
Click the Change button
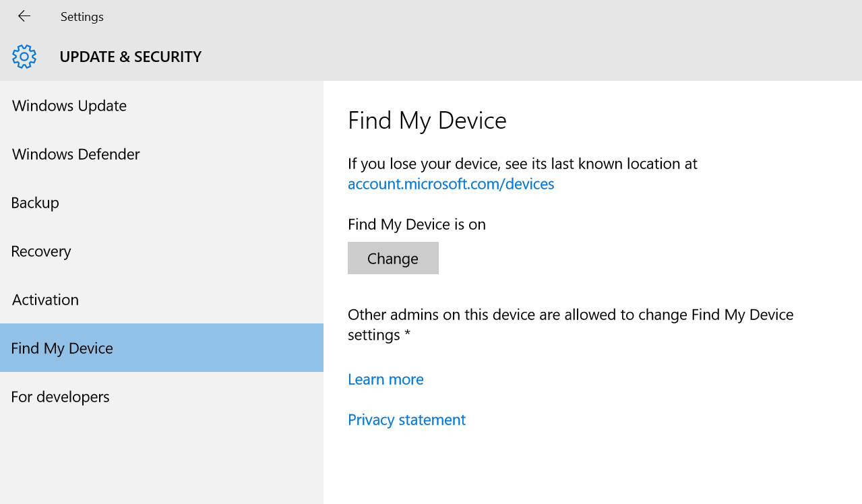[393, 258]
